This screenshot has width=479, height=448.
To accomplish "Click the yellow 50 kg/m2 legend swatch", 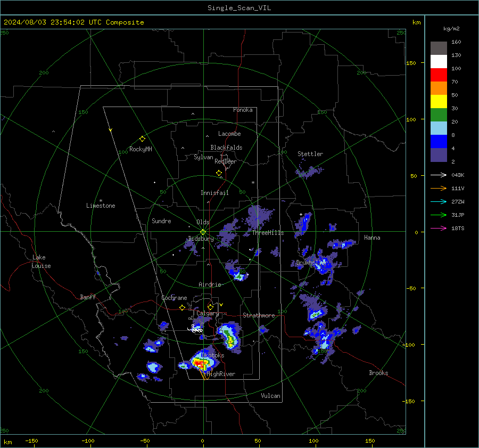I will coord(439,102).
